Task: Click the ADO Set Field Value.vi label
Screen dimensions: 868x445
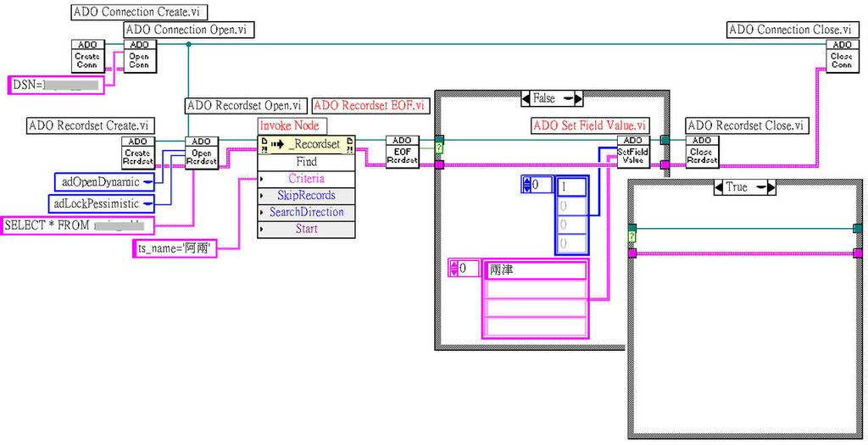Action: click(590, 125)
